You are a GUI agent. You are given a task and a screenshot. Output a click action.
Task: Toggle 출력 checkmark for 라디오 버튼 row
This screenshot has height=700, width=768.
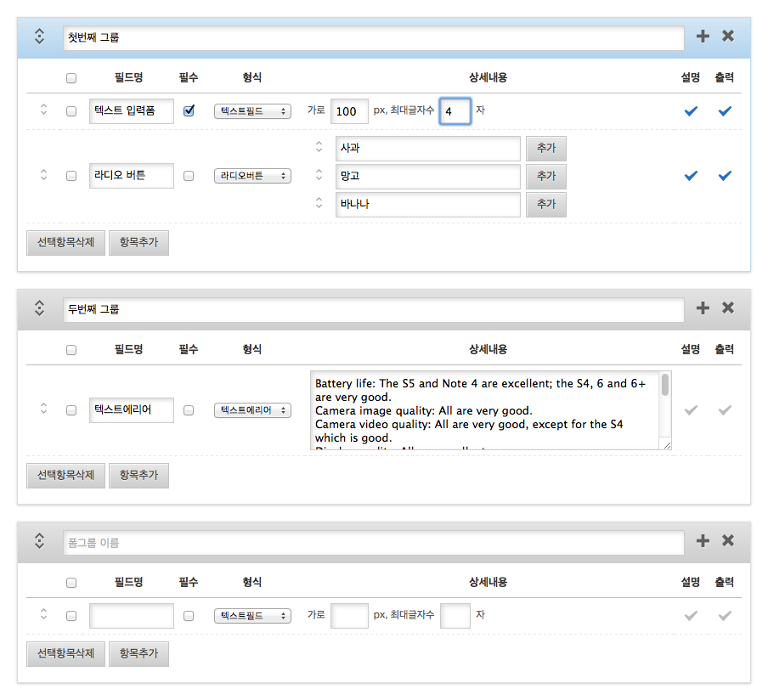pyautogui.click(x=725, y=176)
